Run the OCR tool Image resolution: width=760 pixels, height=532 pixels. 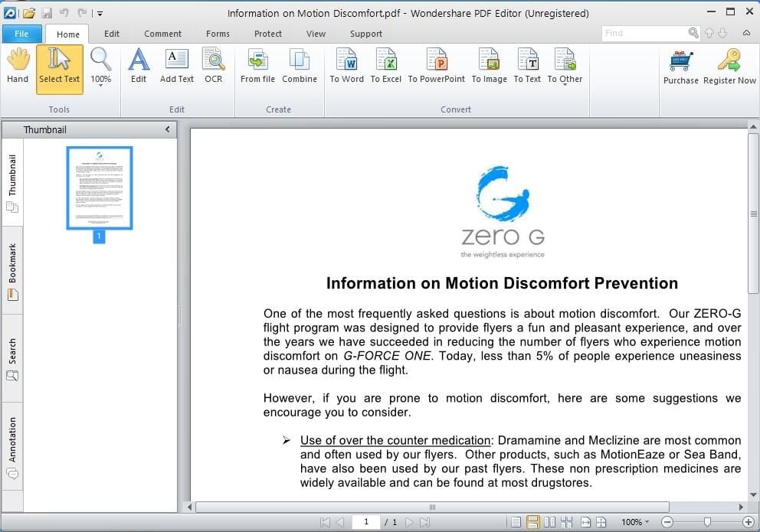point(213,66)
